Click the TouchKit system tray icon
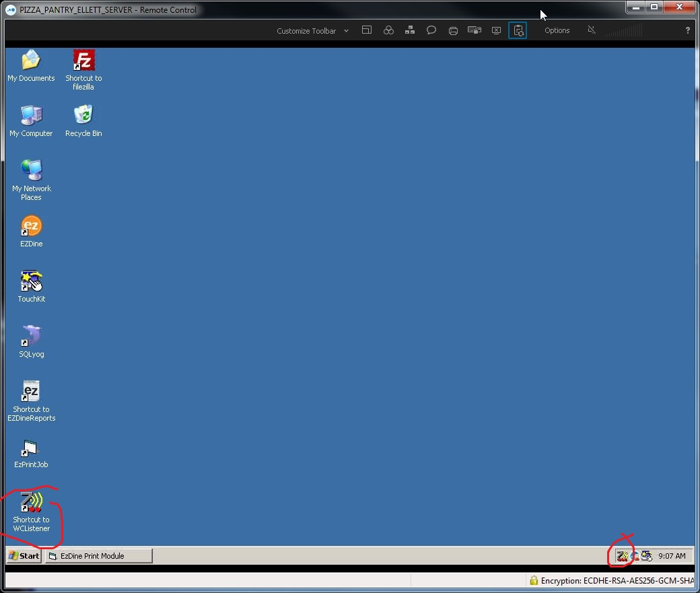Image resolution: width=700 pixels, height=593 pixels. [x=646, y=556]
